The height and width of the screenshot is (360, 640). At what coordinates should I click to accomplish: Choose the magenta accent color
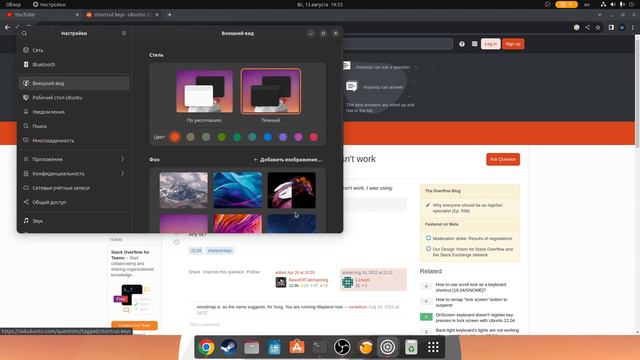click(x=298, y=137)
